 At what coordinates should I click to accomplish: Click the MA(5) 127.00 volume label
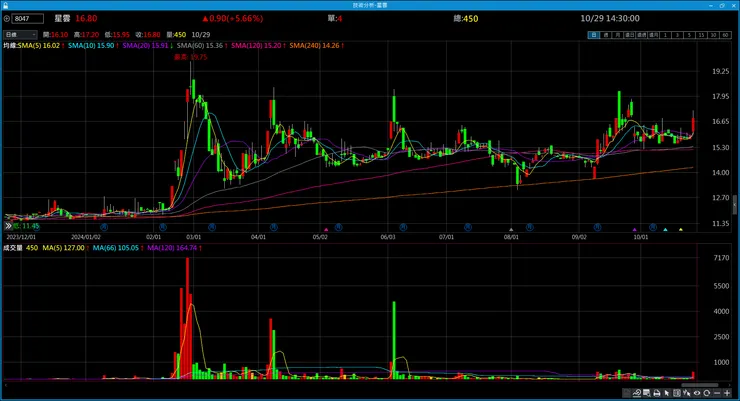tap(65, 248)
